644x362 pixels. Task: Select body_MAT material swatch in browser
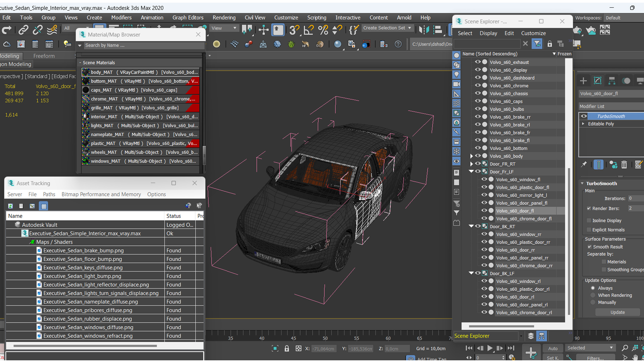click(x=86, y=72)
